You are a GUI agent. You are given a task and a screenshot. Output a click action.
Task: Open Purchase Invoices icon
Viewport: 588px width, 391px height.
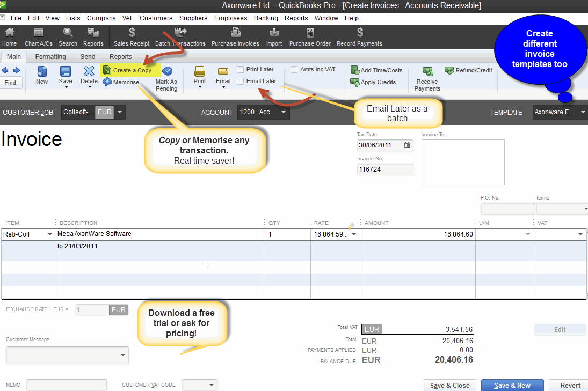(x=236, y=36)
